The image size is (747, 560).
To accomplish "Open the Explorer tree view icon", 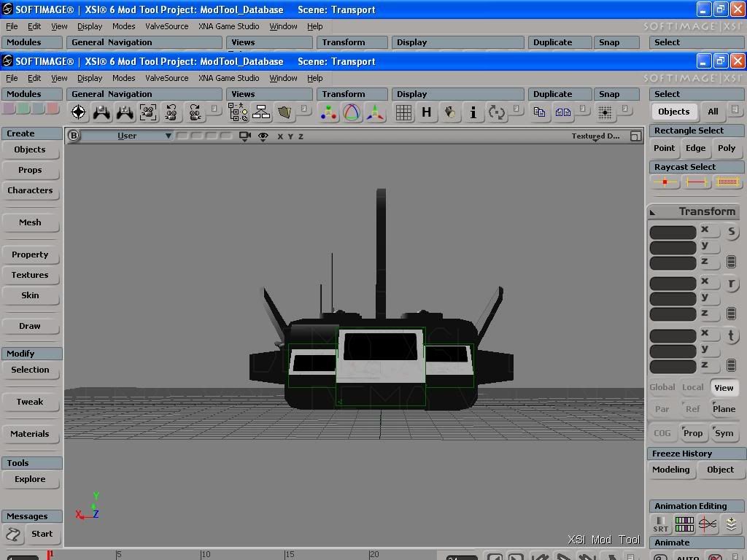I will [238, 112].
